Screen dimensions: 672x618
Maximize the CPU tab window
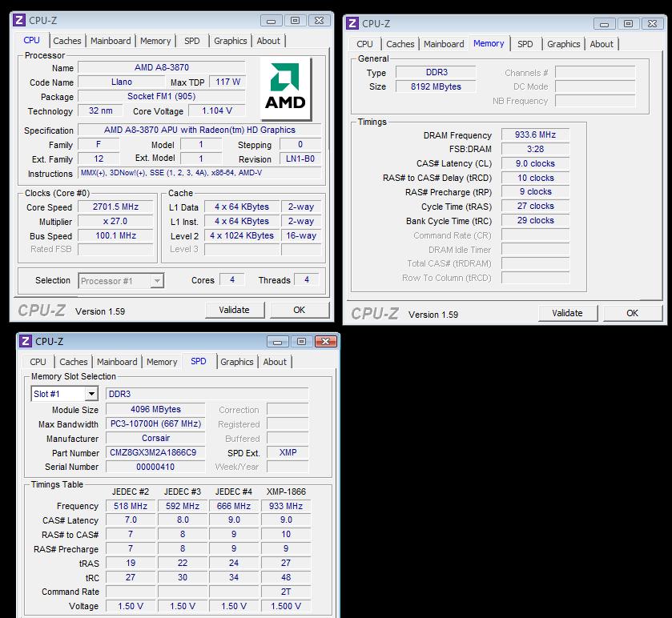click(x=295, y=21)
